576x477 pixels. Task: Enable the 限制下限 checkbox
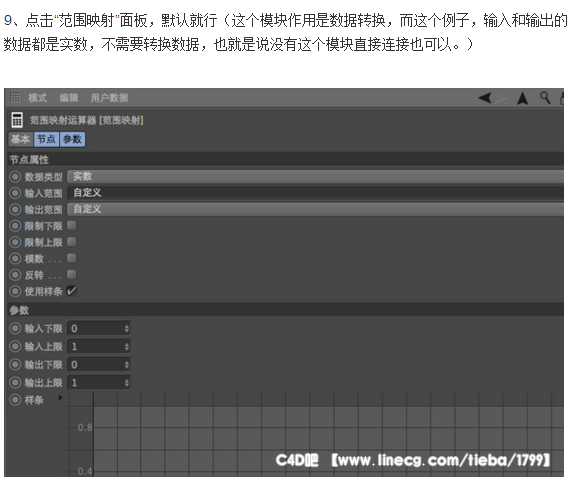[72, 225]
